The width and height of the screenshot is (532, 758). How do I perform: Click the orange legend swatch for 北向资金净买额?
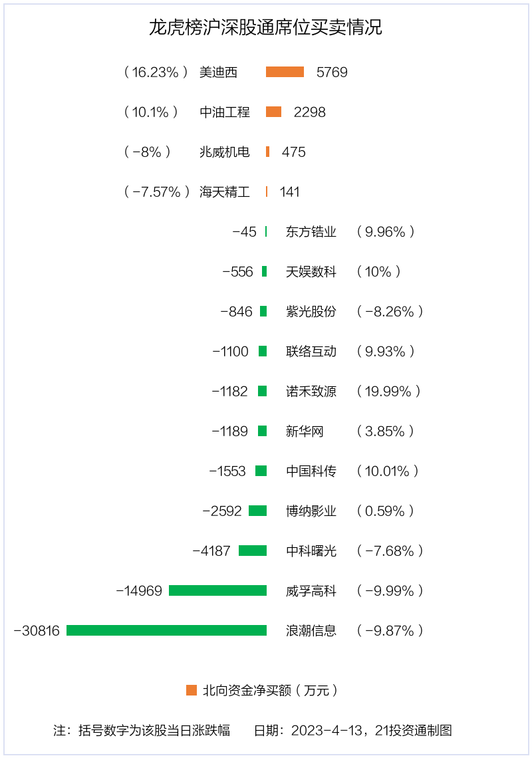point(192,690)
